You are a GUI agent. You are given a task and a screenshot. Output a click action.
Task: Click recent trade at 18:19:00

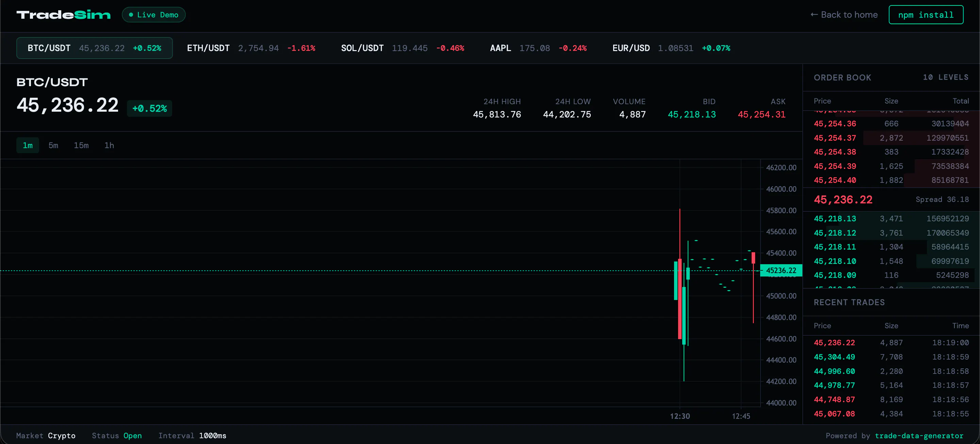[891, 343]
